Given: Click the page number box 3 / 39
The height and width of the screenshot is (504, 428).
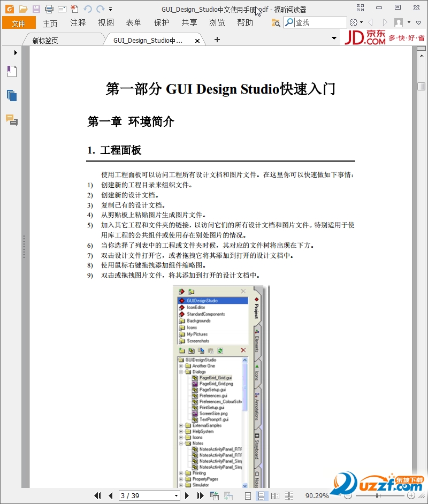Looking at the screenshot, I should (146, 495).
